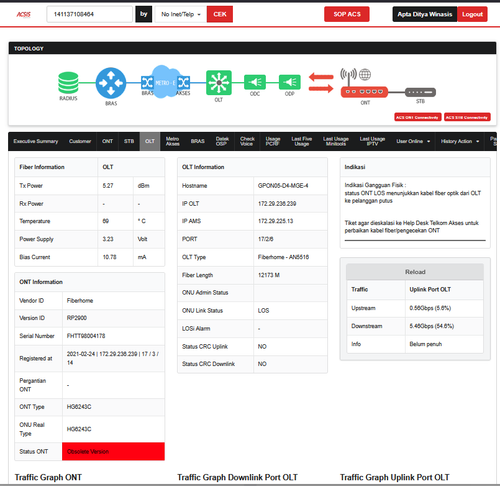Click the Info value Belum penuh
This screenshot has height=486, width=500.
[426, 344]
